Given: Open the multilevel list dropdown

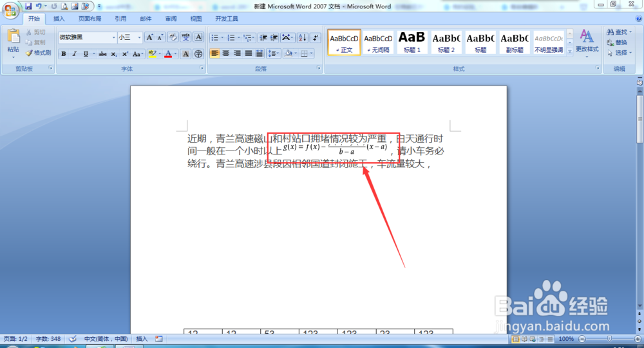Looking at the screenshot, I should point(249,38).
